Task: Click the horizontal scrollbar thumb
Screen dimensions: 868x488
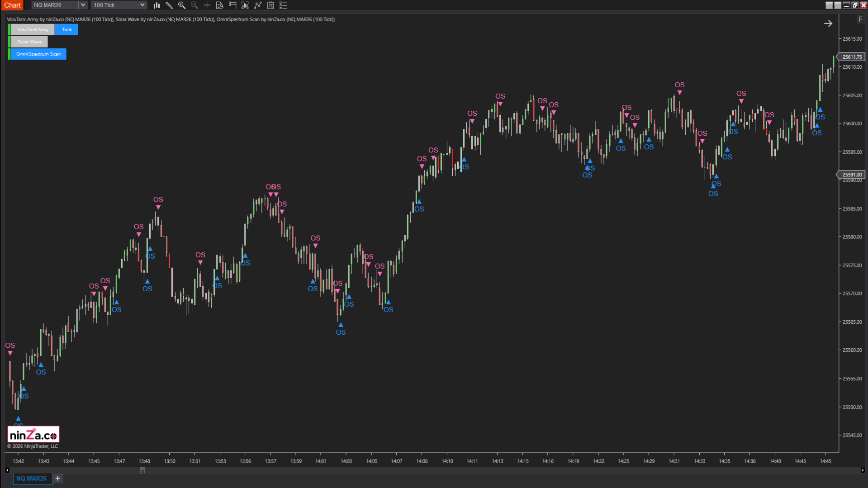Action: pyautogui.click(x=142, y=470)
